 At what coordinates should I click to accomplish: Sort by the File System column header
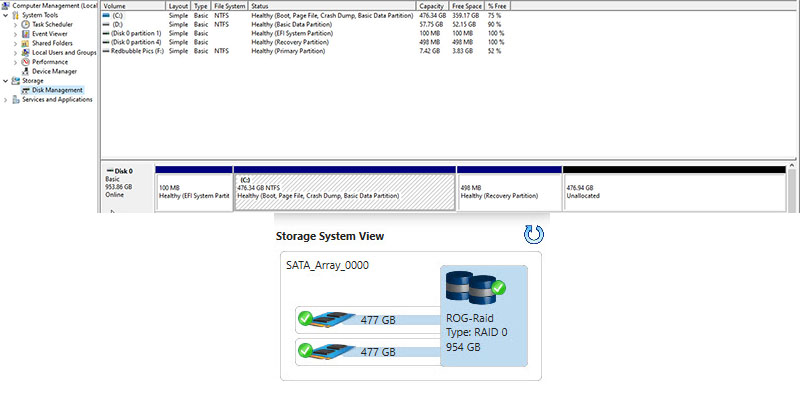pos(230,6)
